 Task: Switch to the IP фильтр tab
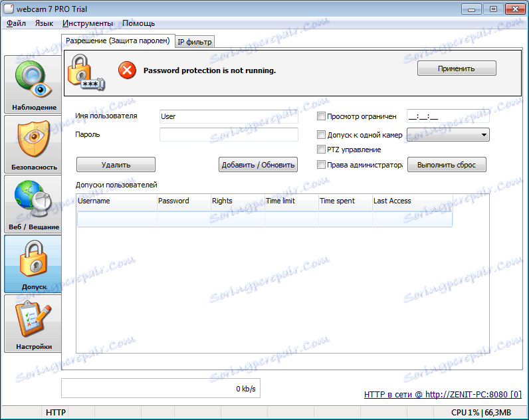(195, 42)
